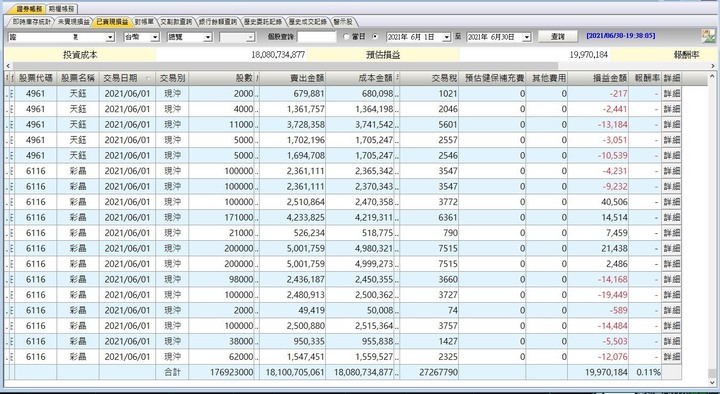Click the horizontal scrollbar thumb

coord(285,66)
